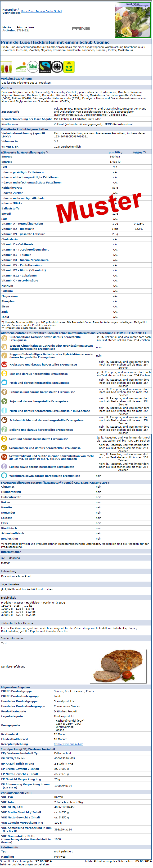Click the Sesamsamen allergen icon
The height and width of the screenshot is (868, 153).
tap(4, 447)
